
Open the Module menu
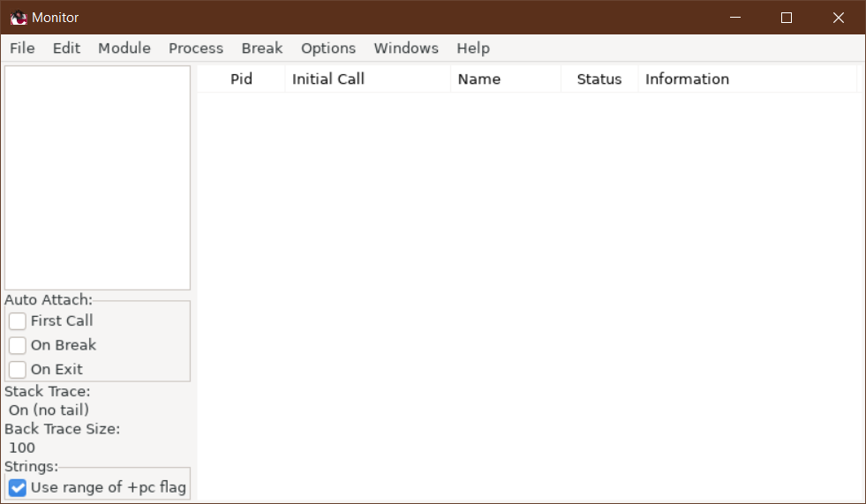(124, 49)
